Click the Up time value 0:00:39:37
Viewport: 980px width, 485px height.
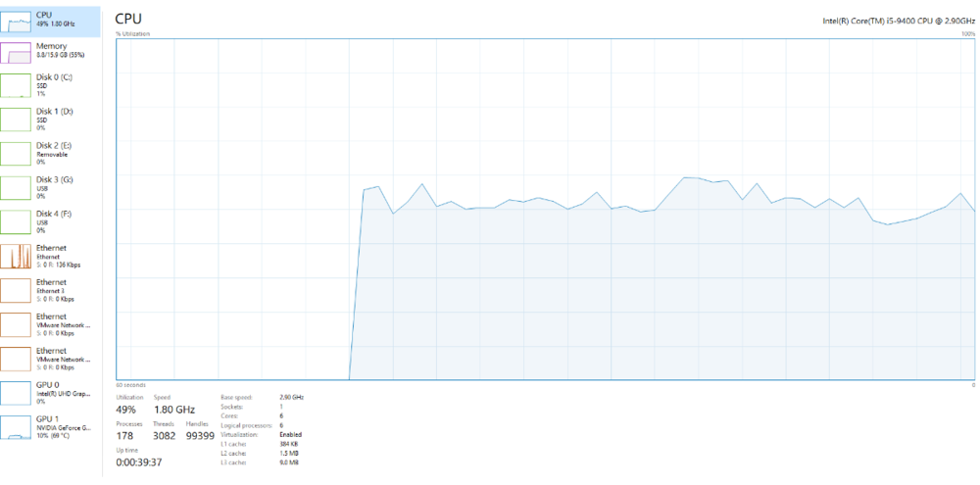pyautogui.click(x=138, y=461)
